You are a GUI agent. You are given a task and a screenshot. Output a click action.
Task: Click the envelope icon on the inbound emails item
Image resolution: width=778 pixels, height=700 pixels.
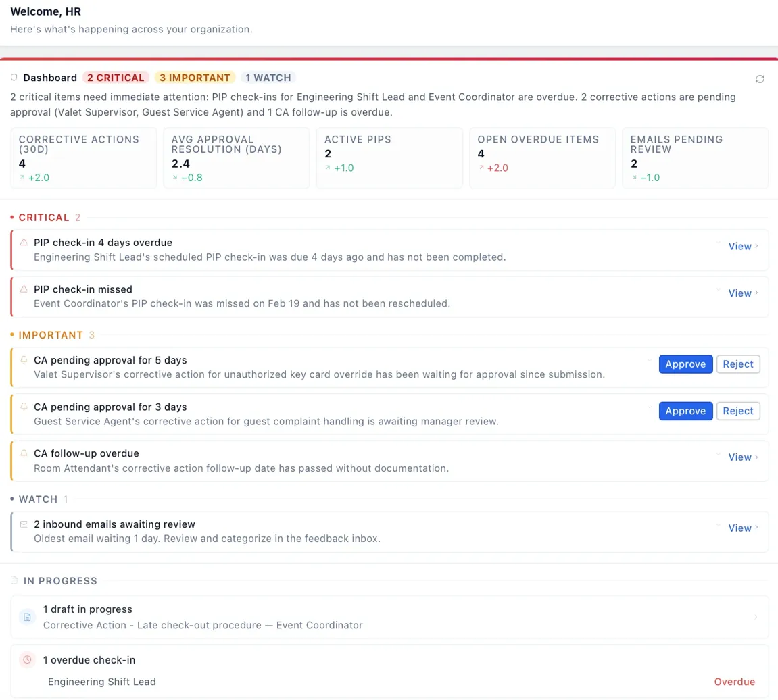(x=23, y=524)
